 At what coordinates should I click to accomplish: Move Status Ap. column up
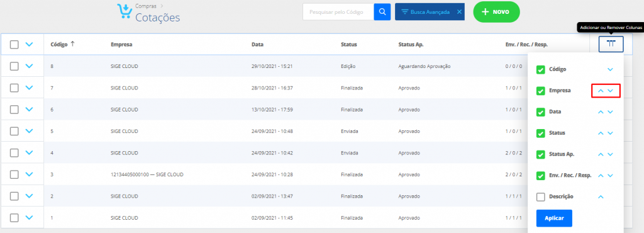601,154
